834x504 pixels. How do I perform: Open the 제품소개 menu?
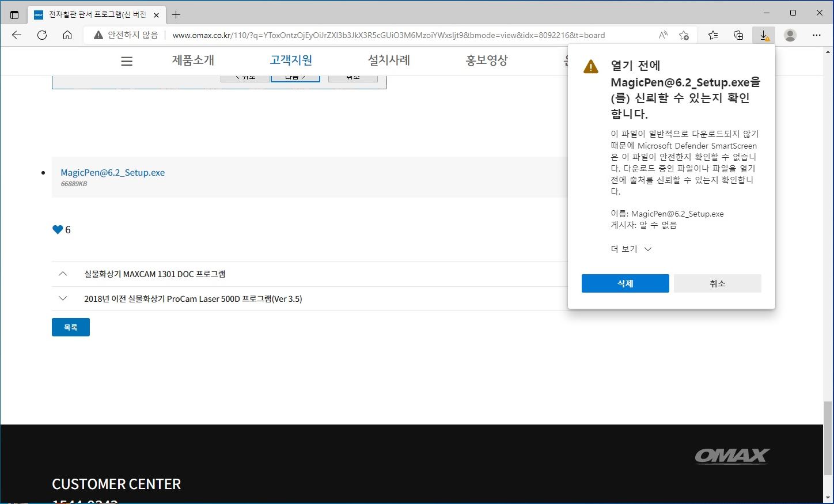coord(193,60)
